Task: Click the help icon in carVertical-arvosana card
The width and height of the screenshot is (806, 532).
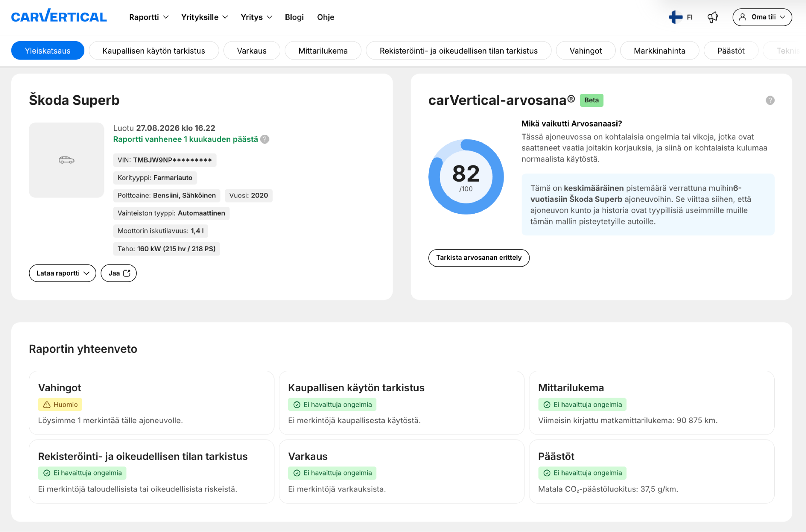Action: [770, 101]
